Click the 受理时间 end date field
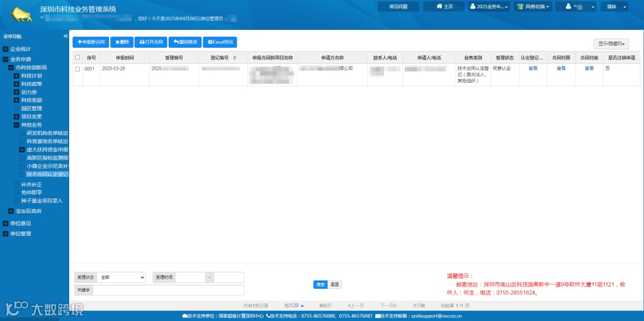Image resolution: width=644 pixels, height=321 pixels. (229, 277)
